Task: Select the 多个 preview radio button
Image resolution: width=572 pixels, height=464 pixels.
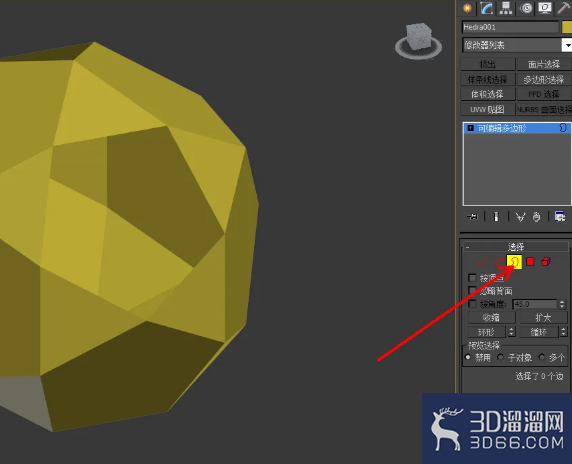Action: tap(542, 357)
